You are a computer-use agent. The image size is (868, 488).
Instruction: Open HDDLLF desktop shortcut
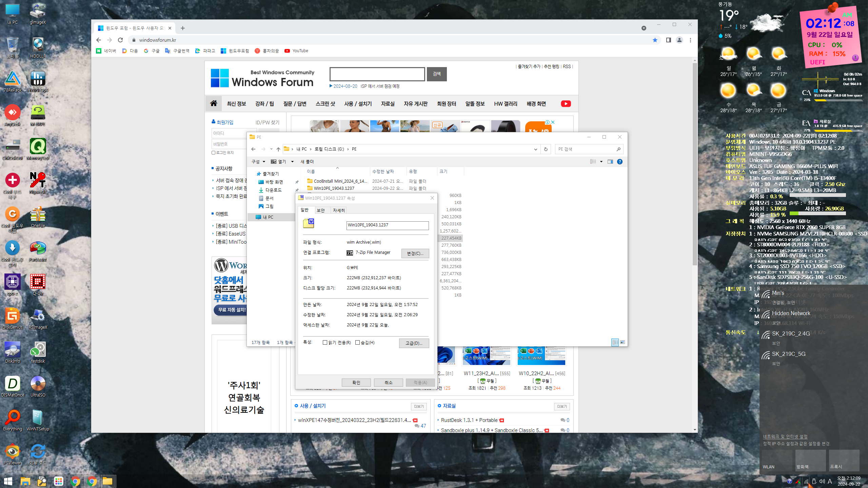pos(38,48)
